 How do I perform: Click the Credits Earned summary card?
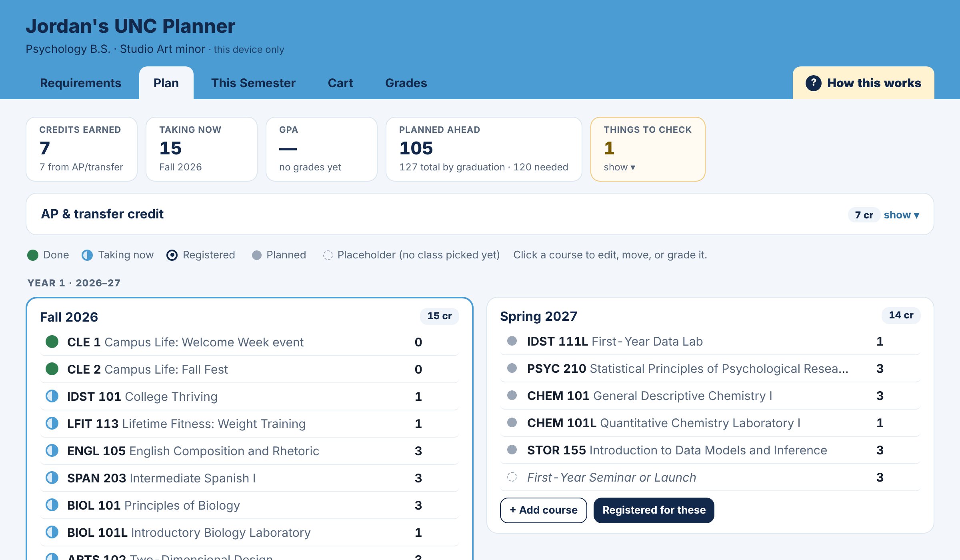click(82, 149)
